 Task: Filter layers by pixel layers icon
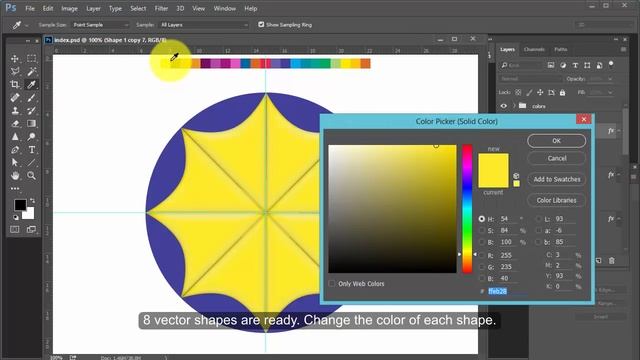point(551,65)
